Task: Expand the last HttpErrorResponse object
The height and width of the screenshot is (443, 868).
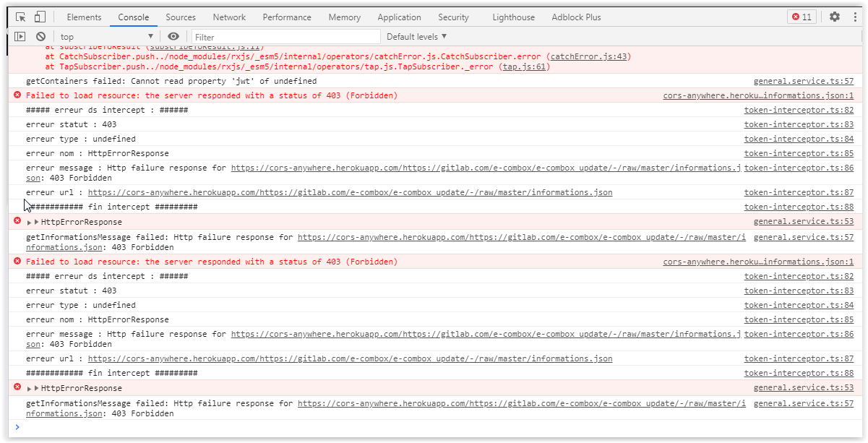Action: (35, 389)
